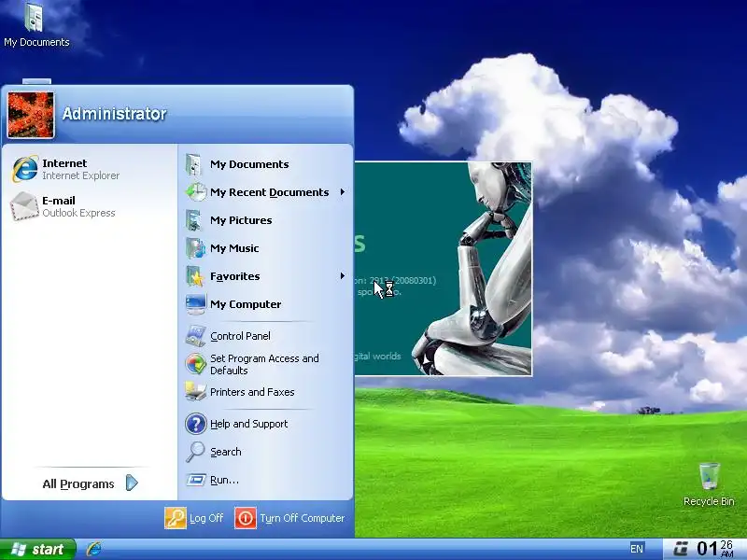Click the My Music folder icon

[195, 248]
